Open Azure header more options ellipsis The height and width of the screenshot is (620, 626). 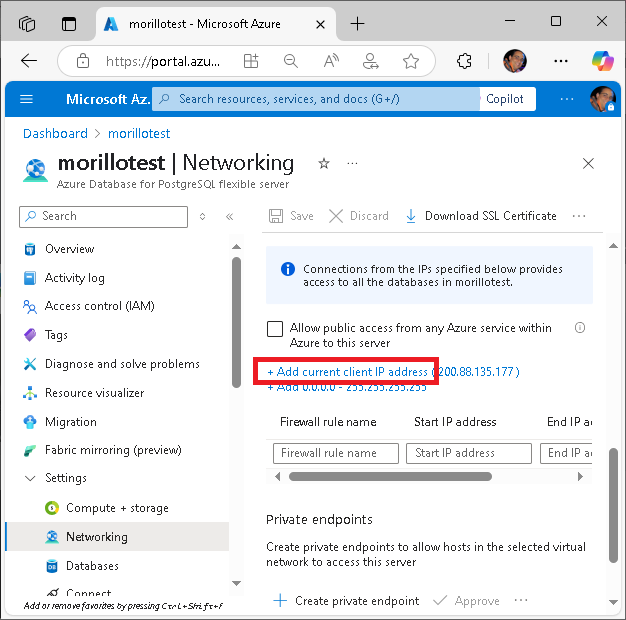coord(567,99)
